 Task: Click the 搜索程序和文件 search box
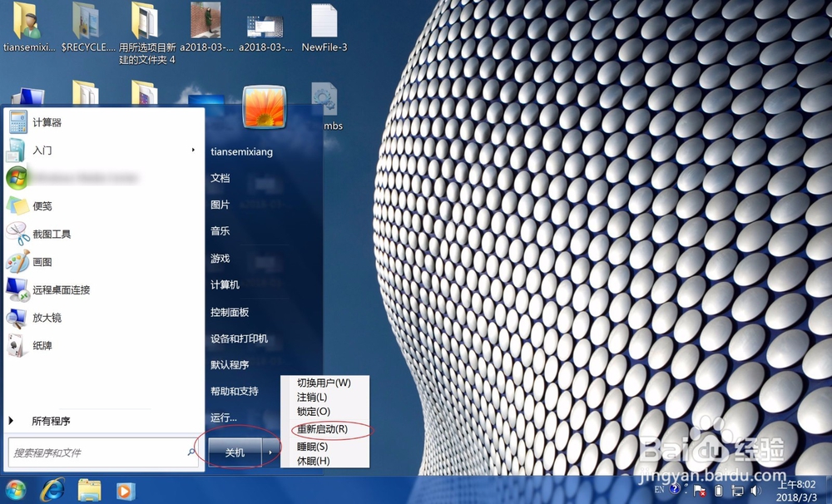pos(103,452)
